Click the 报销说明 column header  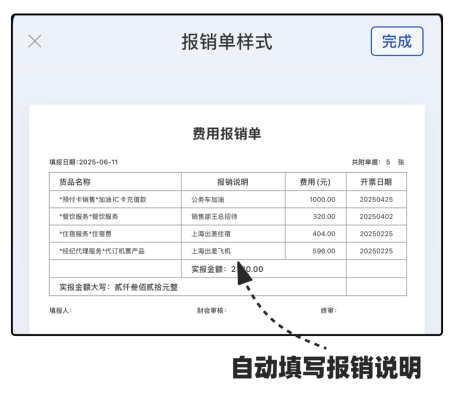[233, 182]
